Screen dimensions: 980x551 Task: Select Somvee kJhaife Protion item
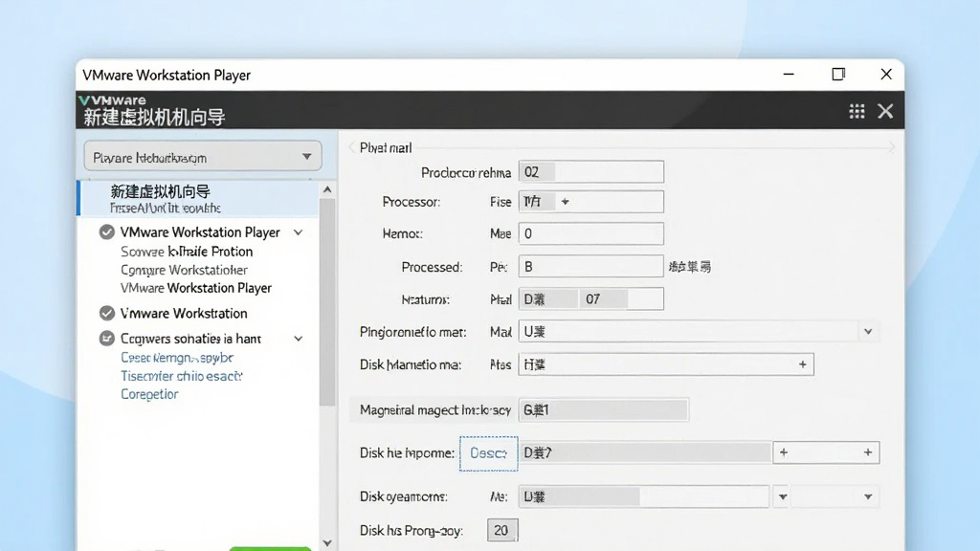click(x=187, y=252)
